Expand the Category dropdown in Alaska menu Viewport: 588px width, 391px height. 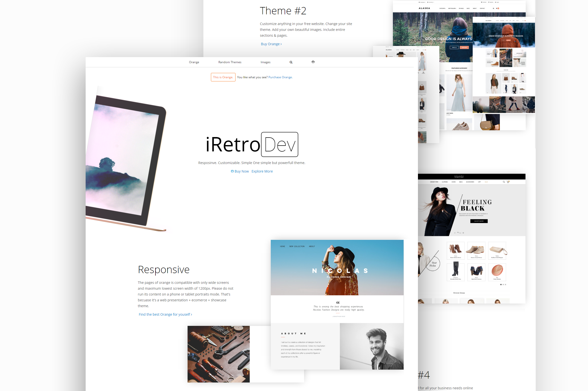click(x=443, y=8)
